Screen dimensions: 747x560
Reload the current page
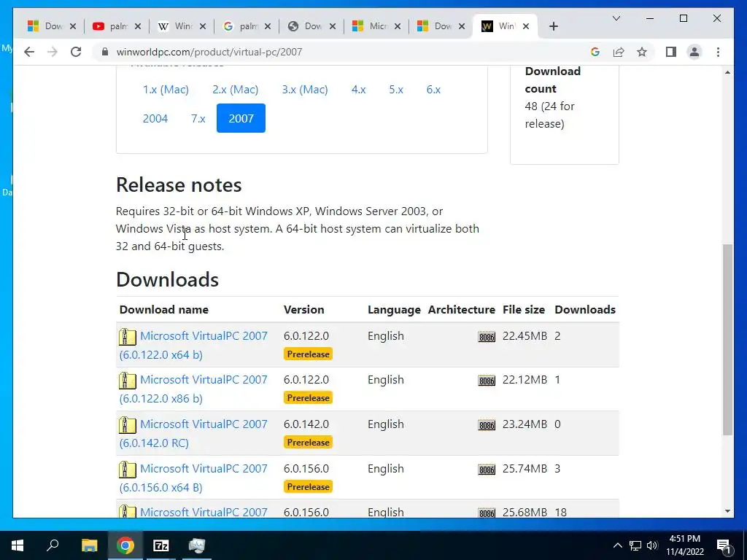(x=76, y=52)
